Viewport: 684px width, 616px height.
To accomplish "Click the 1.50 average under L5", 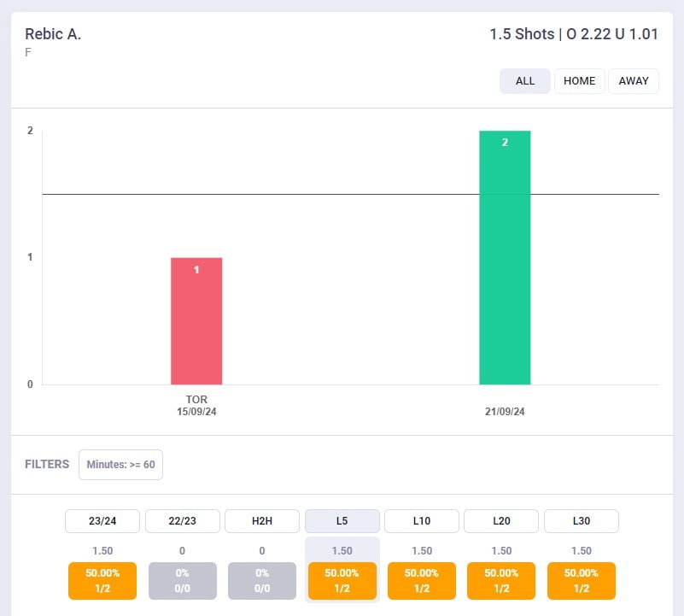I will [342, 551].
